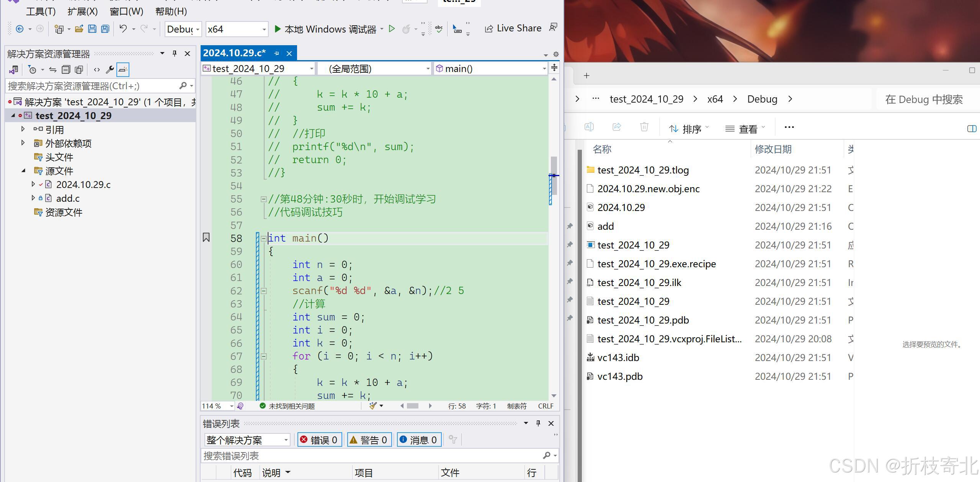This screenshot has width=980, height=482.
Task: Save current file with single floppy icon
Action: pos(92,29)
